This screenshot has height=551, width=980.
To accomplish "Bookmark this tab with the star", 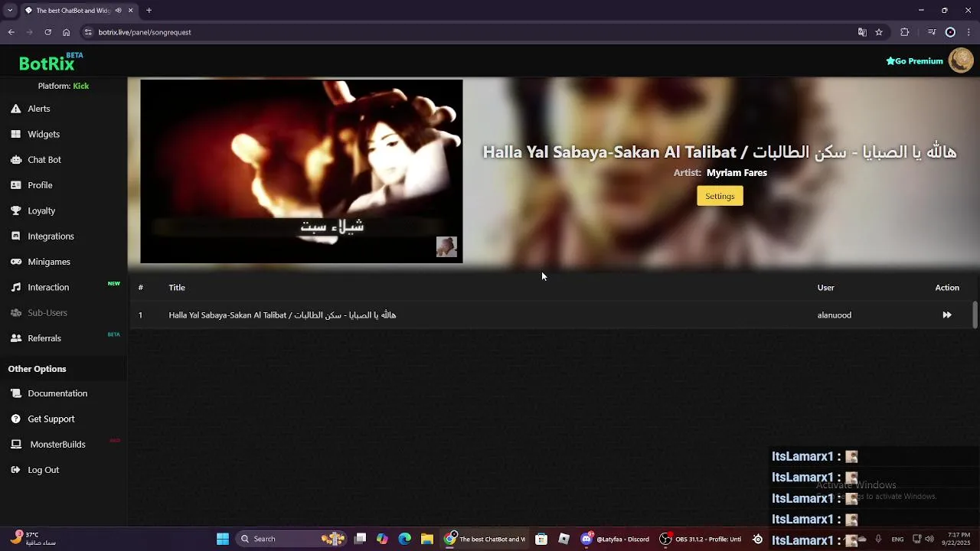I will coord(879,32).
